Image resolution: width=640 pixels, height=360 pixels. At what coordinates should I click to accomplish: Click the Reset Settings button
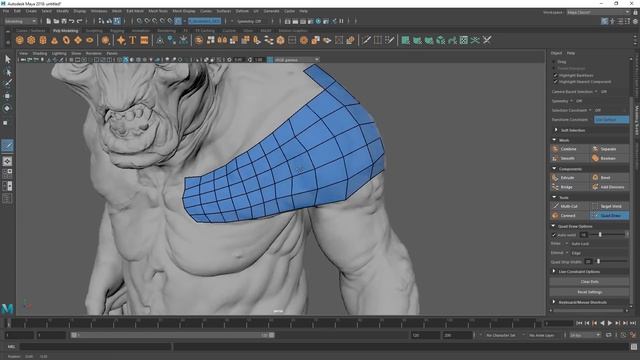pos(589,292)
